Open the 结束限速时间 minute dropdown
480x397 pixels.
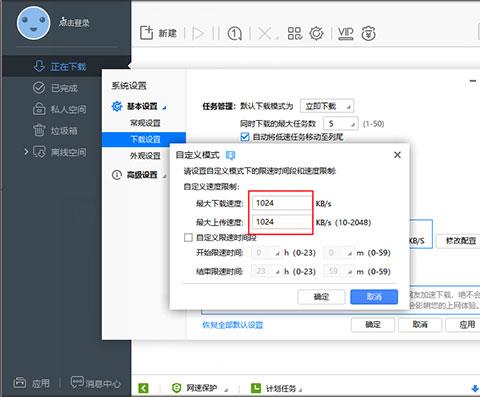click(x=339, y=271)
